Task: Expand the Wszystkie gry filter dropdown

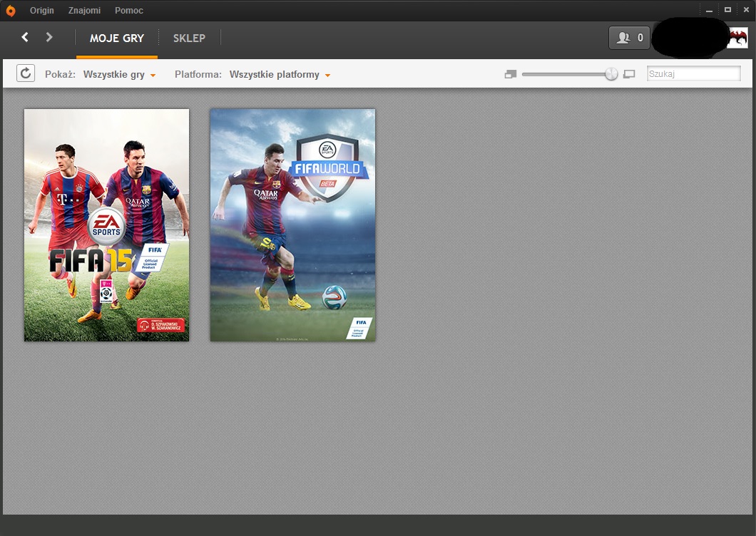Action: coord(119,74)
